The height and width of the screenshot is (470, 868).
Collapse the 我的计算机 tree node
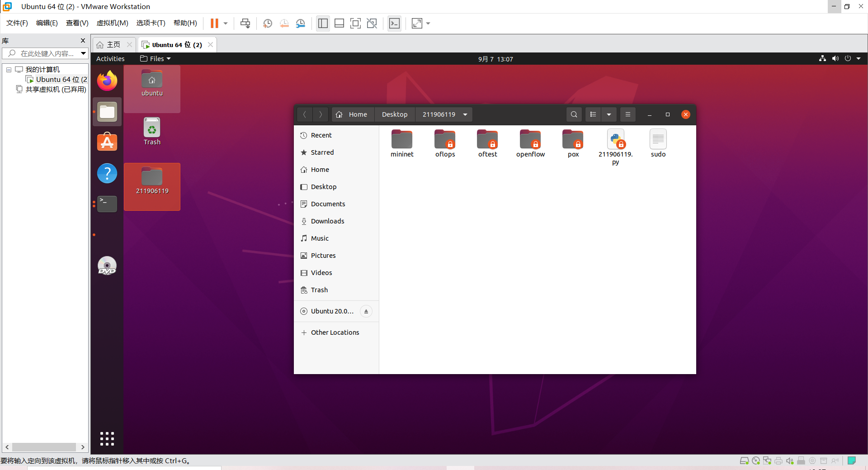[x=9, y=70]
